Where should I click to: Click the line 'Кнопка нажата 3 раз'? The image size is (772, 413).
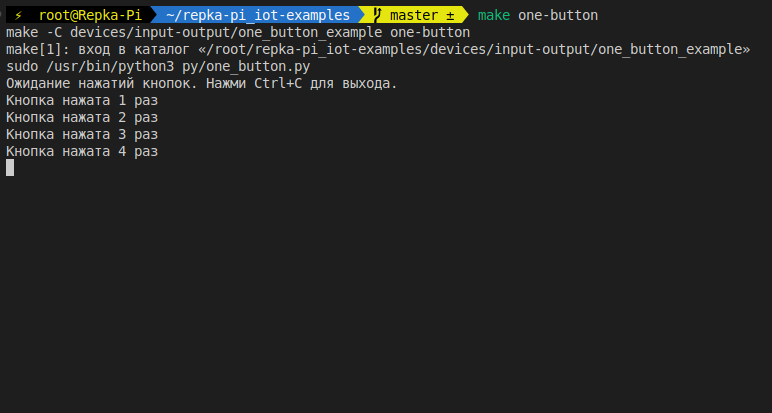click(82, 134)
